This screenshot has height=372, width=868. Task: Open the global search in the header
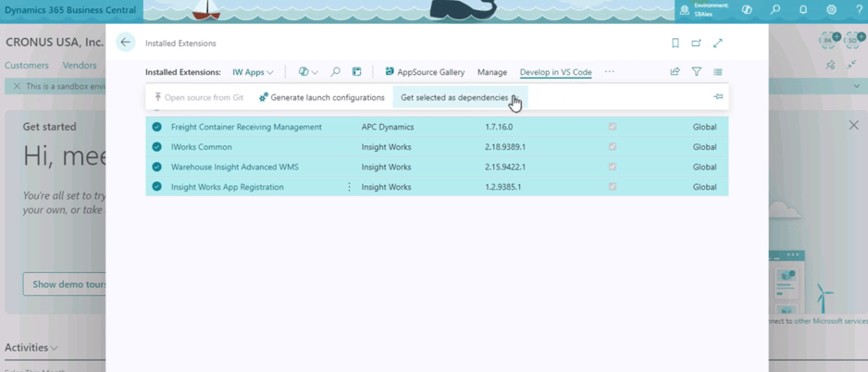click(x=775, y=9)
